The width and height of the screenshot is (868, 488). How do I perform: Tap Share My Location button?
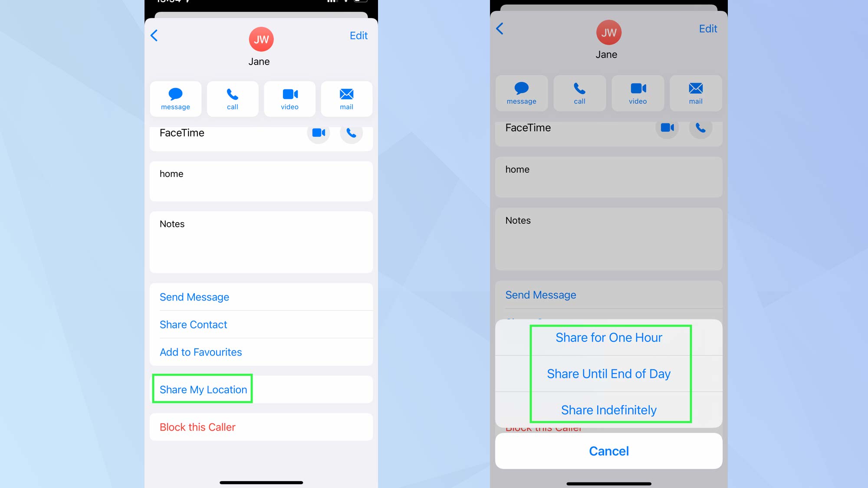pos(203,389)
